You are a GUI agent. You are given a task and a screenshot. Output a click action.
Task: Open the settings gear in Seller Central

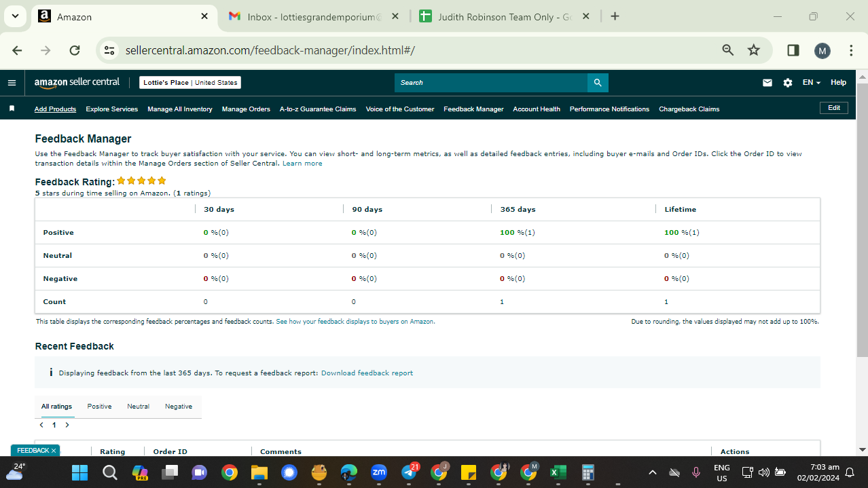[788, 83]
